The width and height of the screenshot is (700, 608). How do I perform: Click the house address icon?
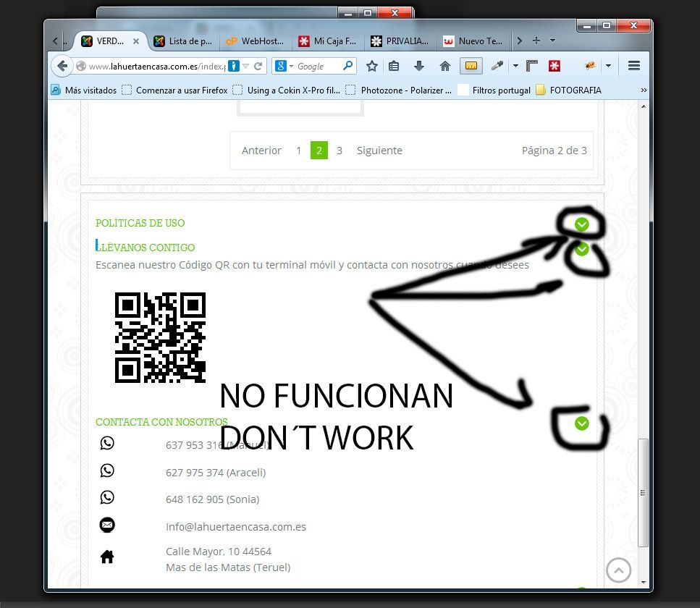(x=107, y=557)
